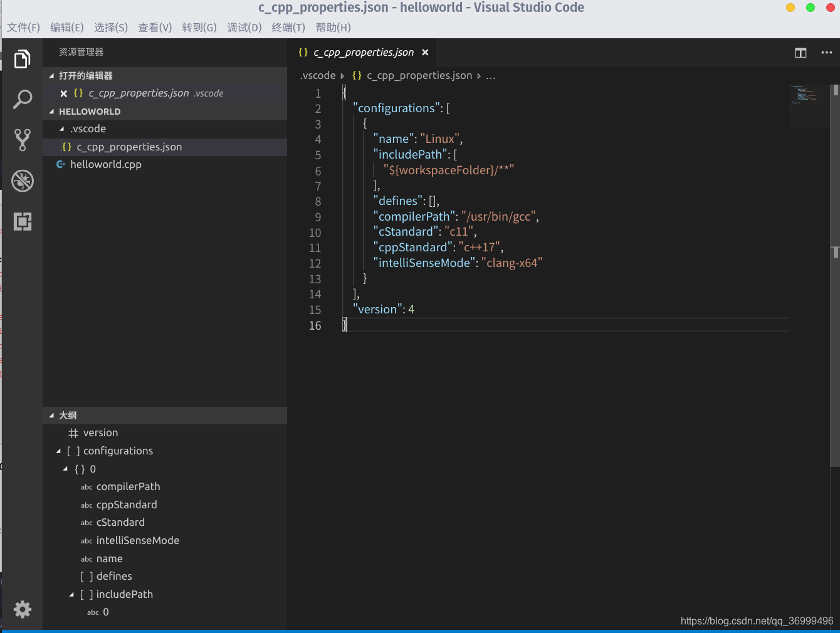Click line number 9 in the gutter

pos(318,217)
